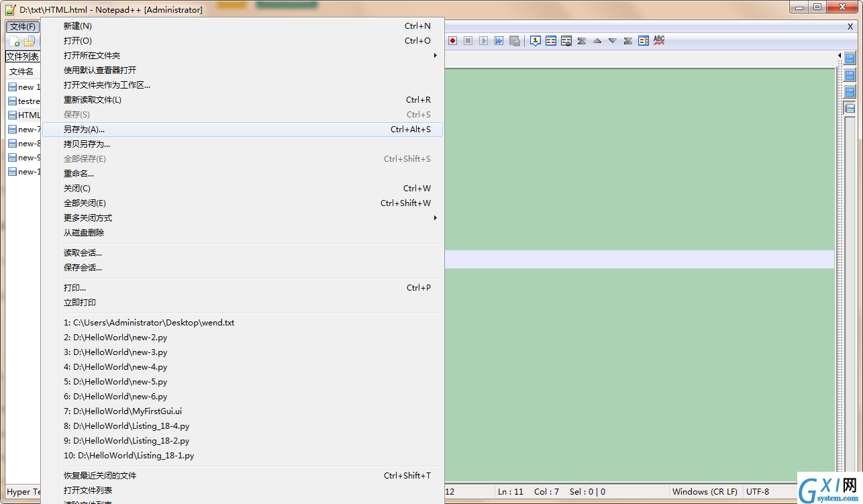
Task: Click the Stop recording macro square icon
Action: click(x=468, y=41)
